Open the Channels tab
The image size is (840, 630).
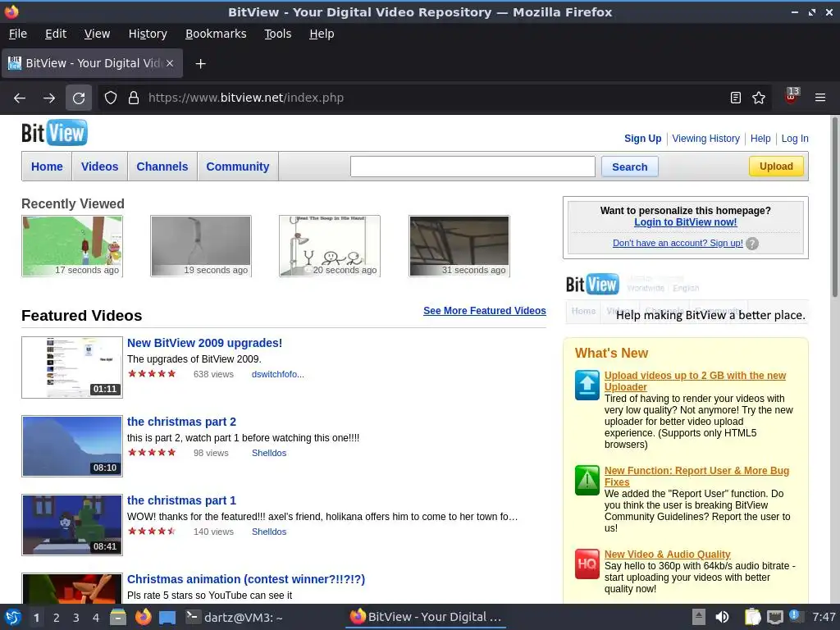point(162,167)
